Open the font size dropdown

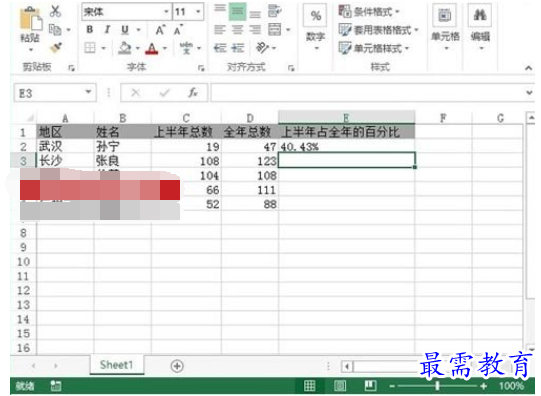(x=198, y=12)
